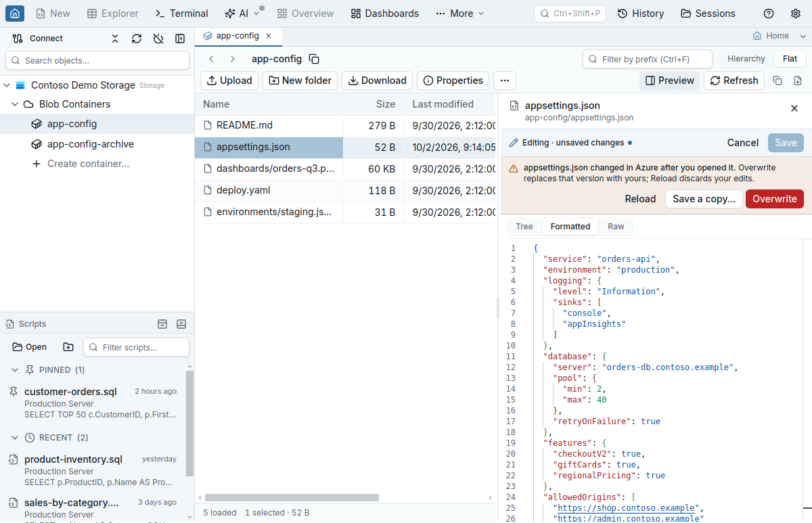Open the help icon in top bar
Image resolution: width=812 pixels, height=523 pixels.
[769, 14]
